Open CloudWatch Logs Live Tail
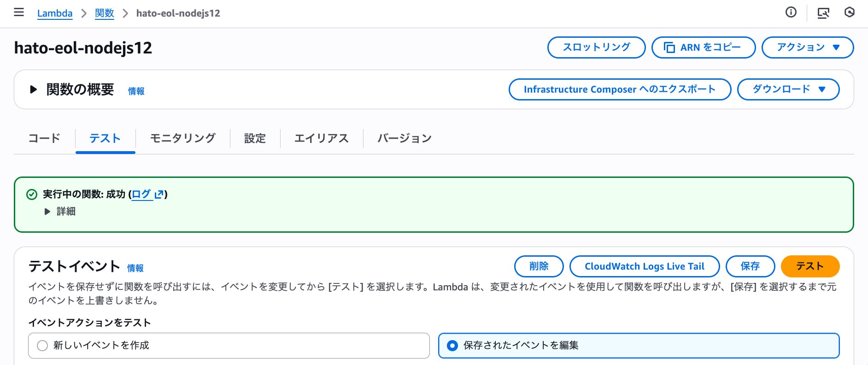The height and width of the screenshot is (365, 868). [645, 266]
